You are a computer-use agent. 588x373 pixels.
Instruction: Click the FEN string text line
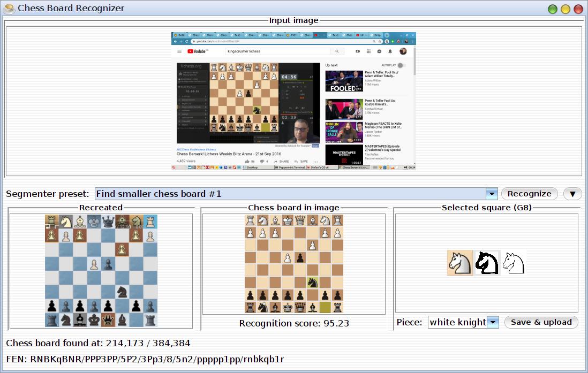click(145, 359)
